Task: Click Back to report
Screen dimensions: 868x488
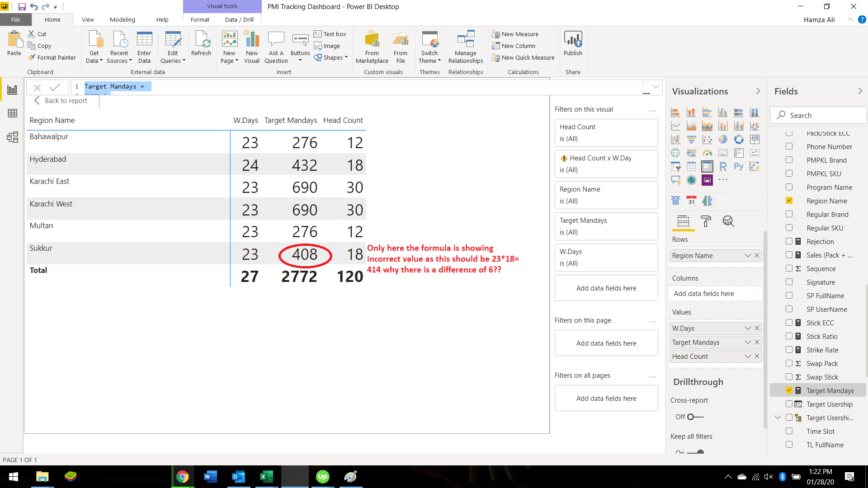Action: (x=61, y=100)
